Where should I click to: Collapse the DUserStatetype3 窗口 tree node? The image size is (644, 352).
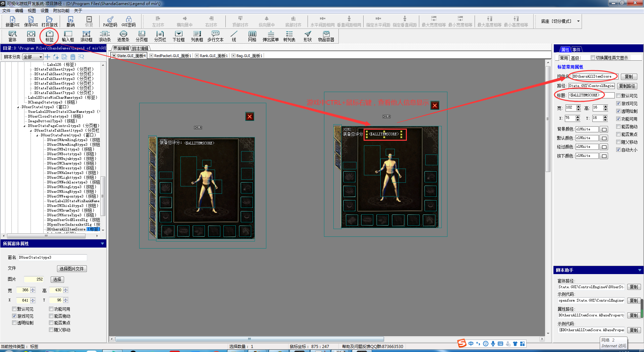coord(18,107)
